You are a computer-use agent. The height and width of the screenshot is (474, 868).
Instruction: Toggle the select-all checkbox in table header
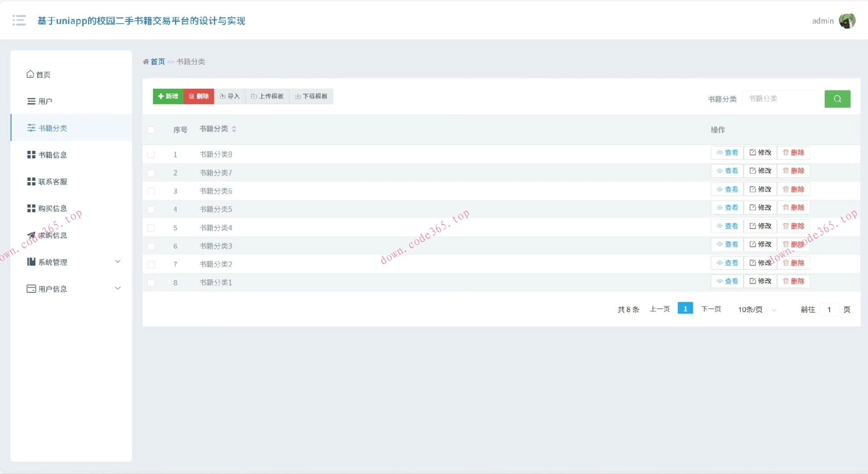pos(151,130)
